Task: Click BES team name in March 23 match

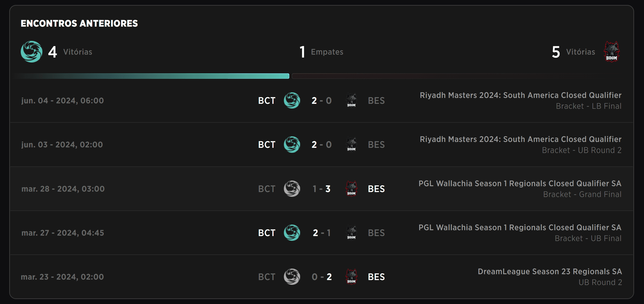Action: [x=376, y=277]
